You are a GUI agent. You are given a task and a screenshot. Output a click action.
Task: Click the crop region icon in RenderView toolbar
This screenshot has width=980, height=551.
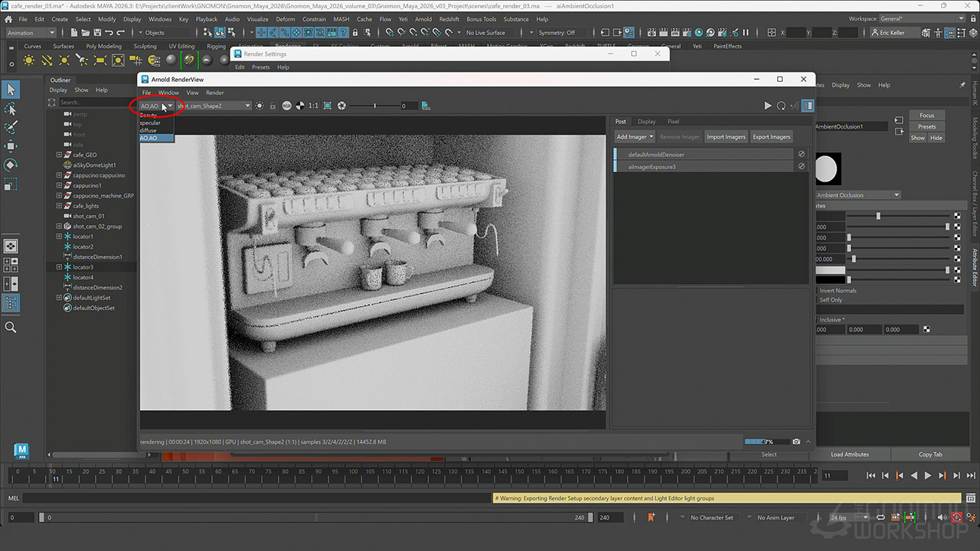[328, 106]
